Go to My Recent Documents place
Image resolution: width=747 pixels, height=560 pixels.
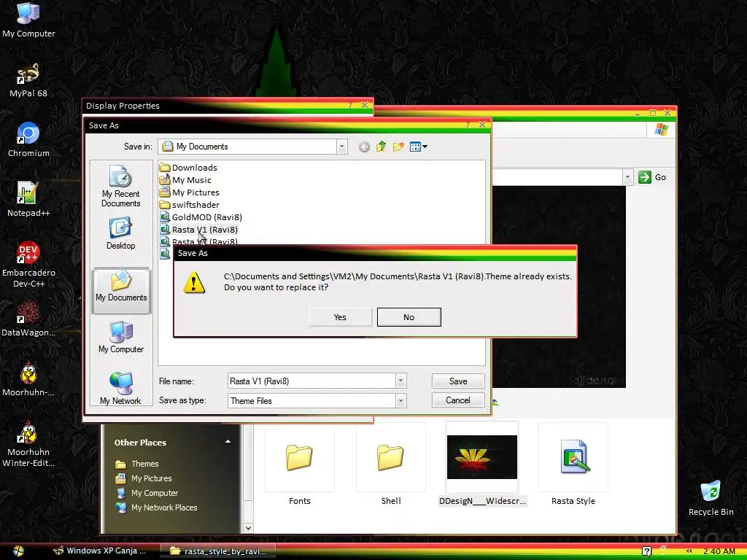click(x=120, y=186)
